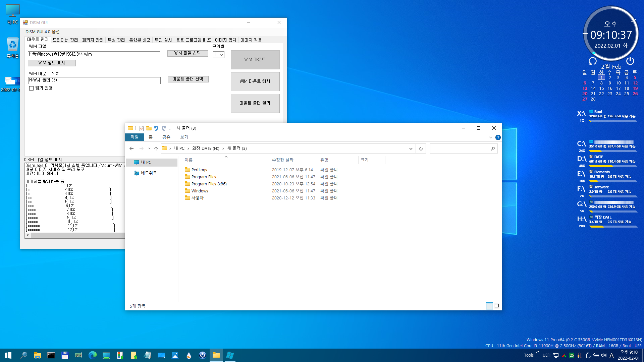This screenshot has height=362, width=644.
Task: Open recent locations dropdown beside forward arrow
Action: point(149,148)
